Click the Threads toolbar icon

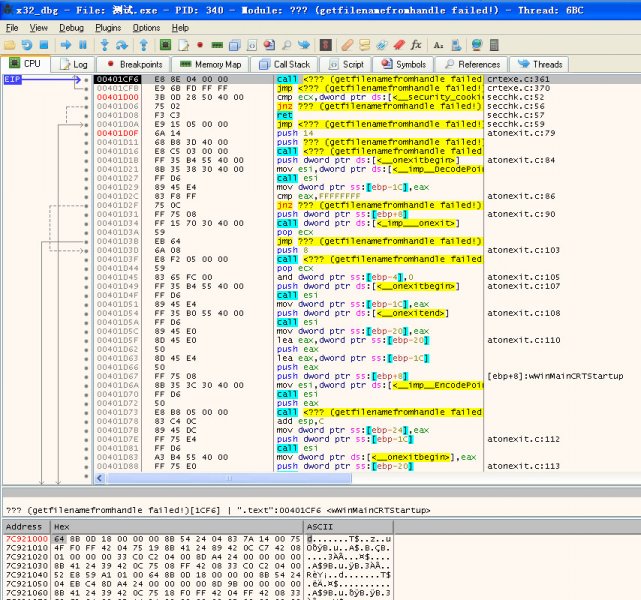click(x=304, y=45)
